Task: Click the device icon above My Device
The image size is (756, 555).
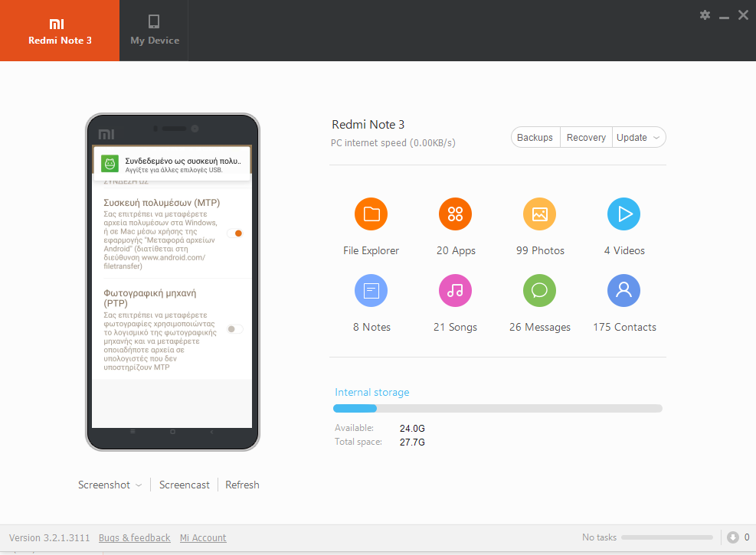Action: [154, 21]
